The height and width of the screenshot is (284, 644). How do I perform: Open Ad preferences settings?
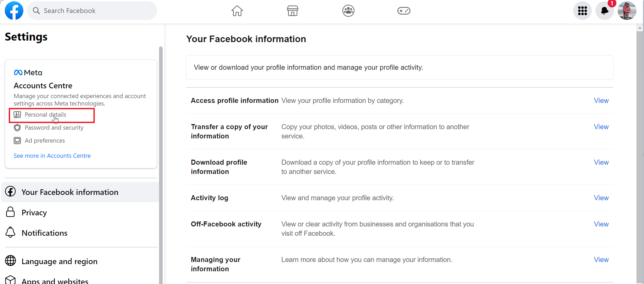45,141
